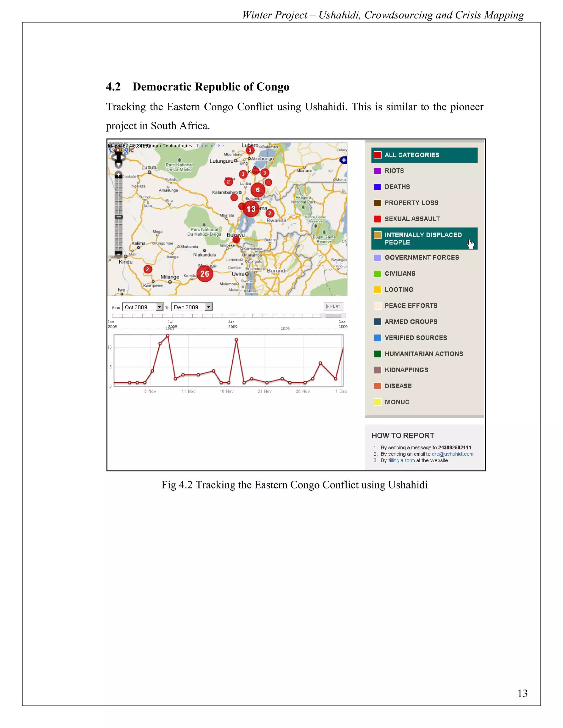Image resolution: width=563 pixels, height=728 pixels.
Task: Filter by GOVERNMENT FORCES category
Action: click(x=424, y=257)
